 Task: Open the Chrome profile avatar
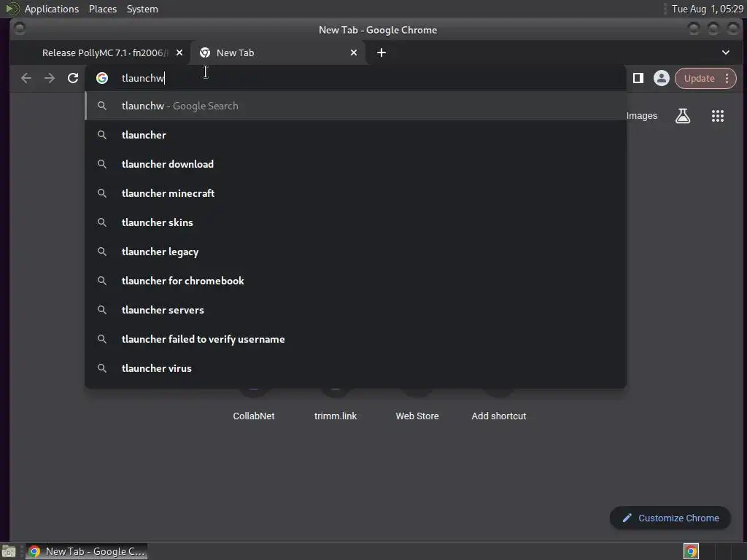tap(661, 78)
